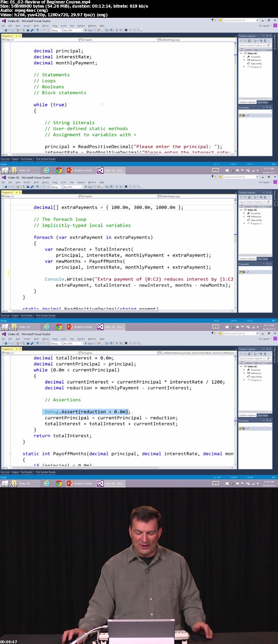Viewport: 278px width, 644px height.
Task: Click the Internet Explorer taskbar icon in the 00:02:29 frame
Action: pyautogui.click(x=47, y=170)
